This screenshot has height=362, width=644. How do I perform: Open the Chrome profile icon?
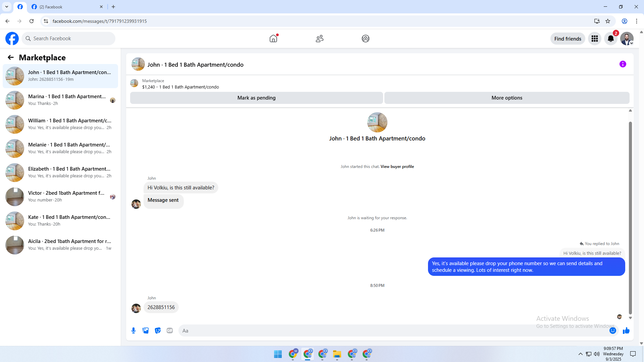[x=625, y=21]
